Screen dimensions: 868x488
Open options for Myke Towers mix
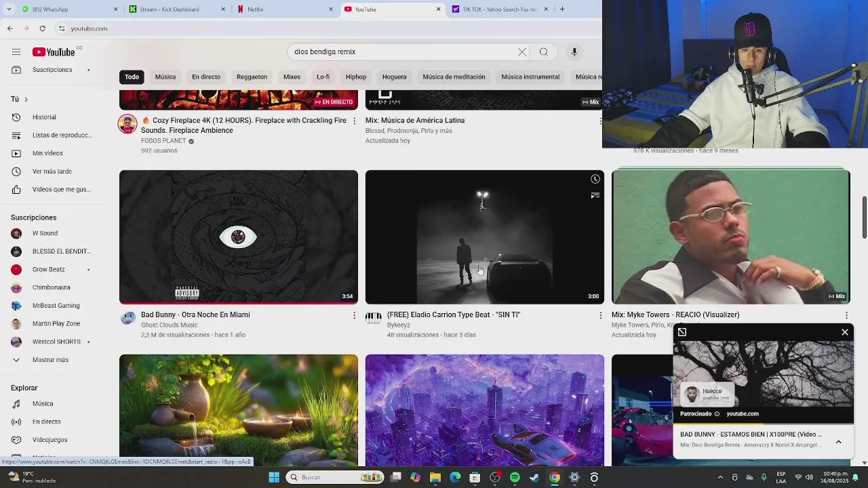click(846, 315)
